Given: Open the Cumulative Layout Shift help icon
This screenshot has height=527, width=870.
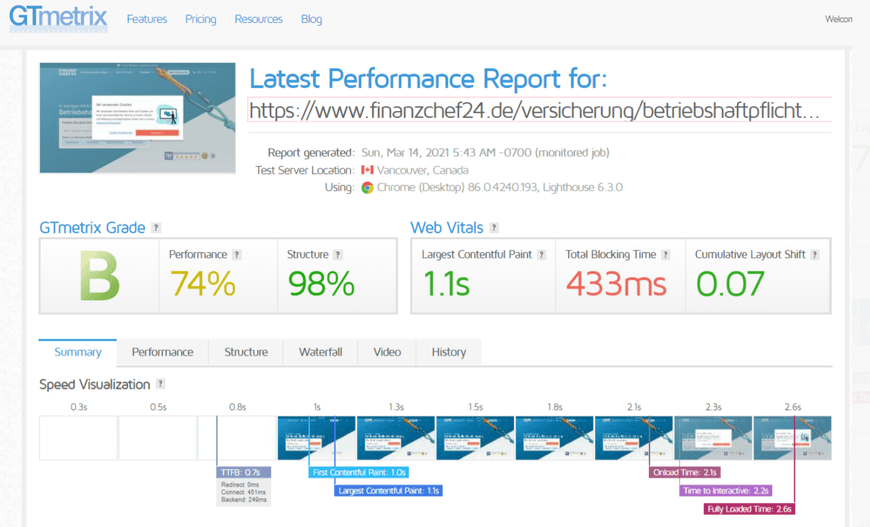Looking at the screenshot, I should (x=815, y=255).
